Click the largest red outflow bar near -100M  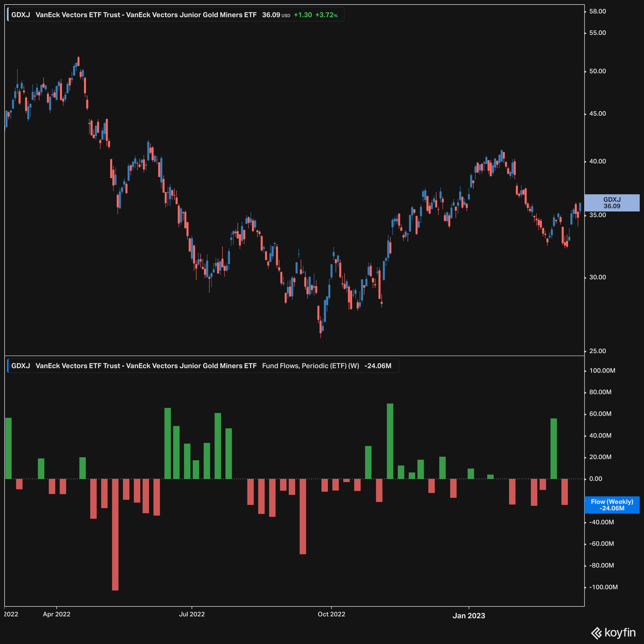115,534
